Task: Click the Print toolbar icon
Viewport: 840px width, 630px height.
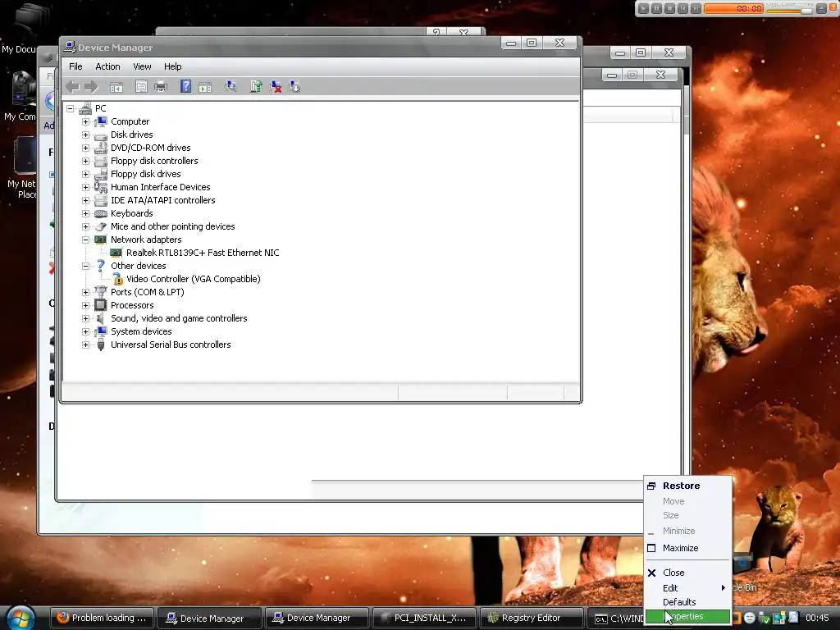Action: click(x=161, y=86)
